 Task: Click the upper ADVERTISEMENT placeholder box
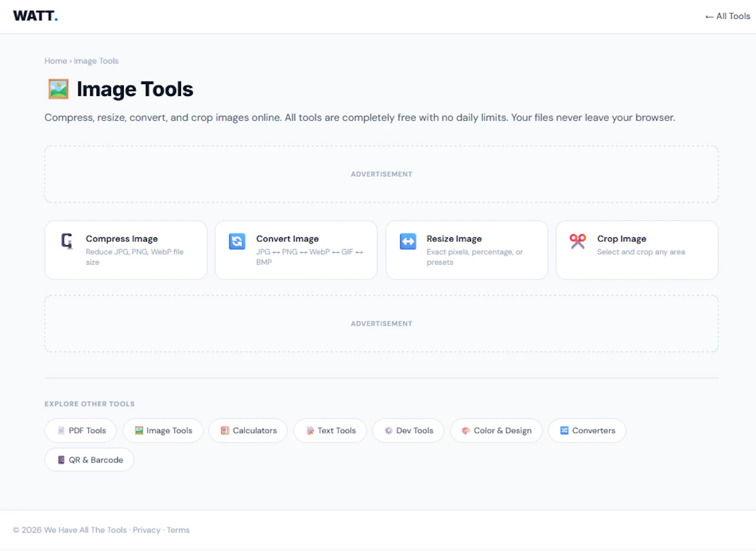coord(382,174)
